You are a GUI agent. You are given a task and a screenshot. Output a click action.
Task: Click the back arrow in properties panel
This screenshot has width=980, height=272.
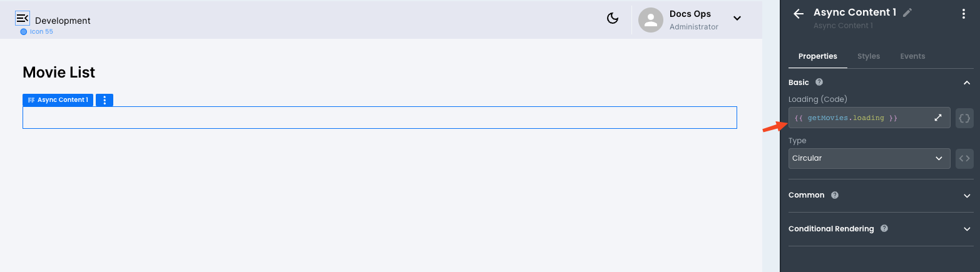tap(798, 14)
